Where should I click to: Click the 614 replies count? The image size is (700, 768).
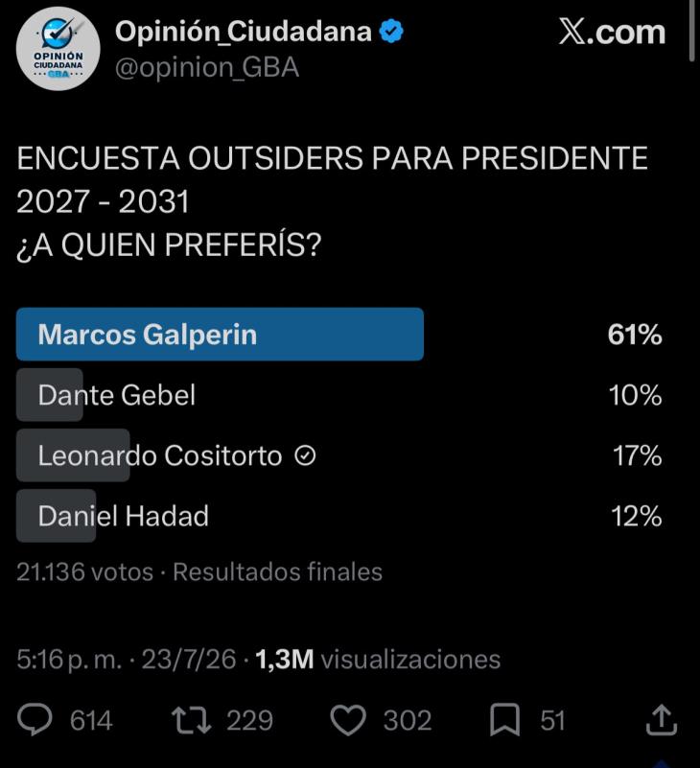(x=91, y=720)
